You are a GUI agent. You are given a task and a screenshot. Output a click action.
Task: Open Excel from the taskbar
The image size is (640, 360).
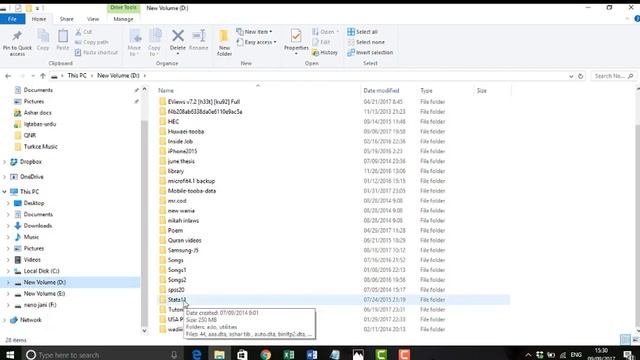pos(289,354)
